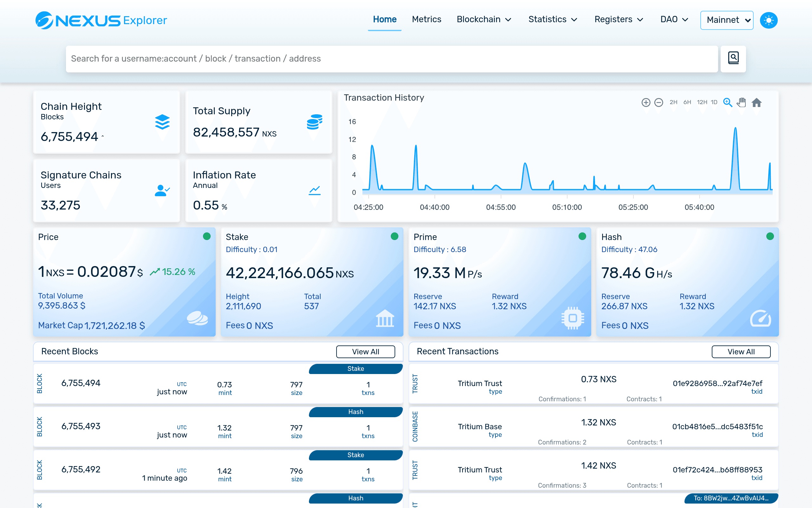Click the 42,224,166.065 NXS stake amount

[x=290, y=273]
